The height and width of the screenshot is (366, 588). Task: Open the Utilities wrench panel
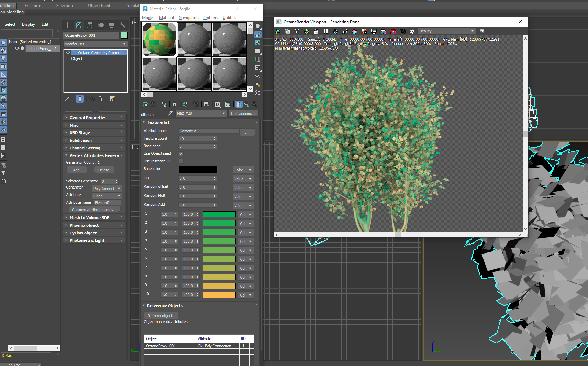(123, 25)
